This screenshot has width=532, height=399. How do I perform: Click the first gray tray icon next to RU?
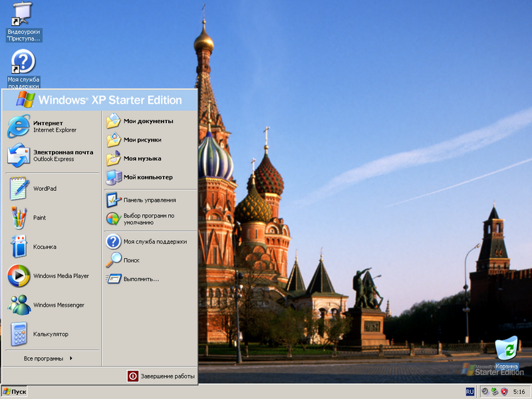tap(485, 392)
